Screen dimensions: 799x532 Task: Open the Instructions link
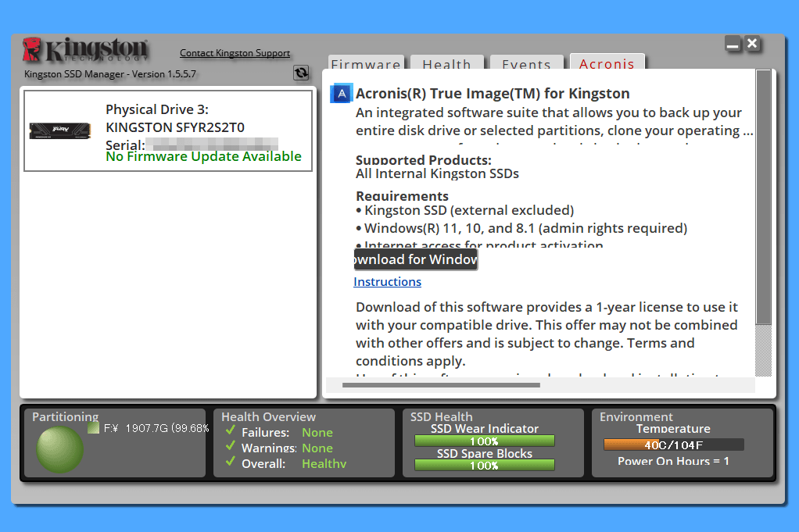(387, 282)
